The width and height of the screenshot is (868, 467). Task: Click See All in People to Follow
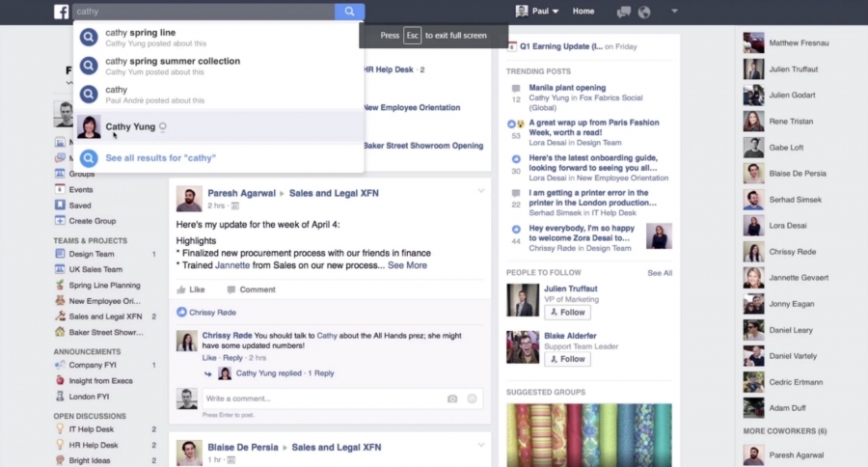[x=660, y=273]
